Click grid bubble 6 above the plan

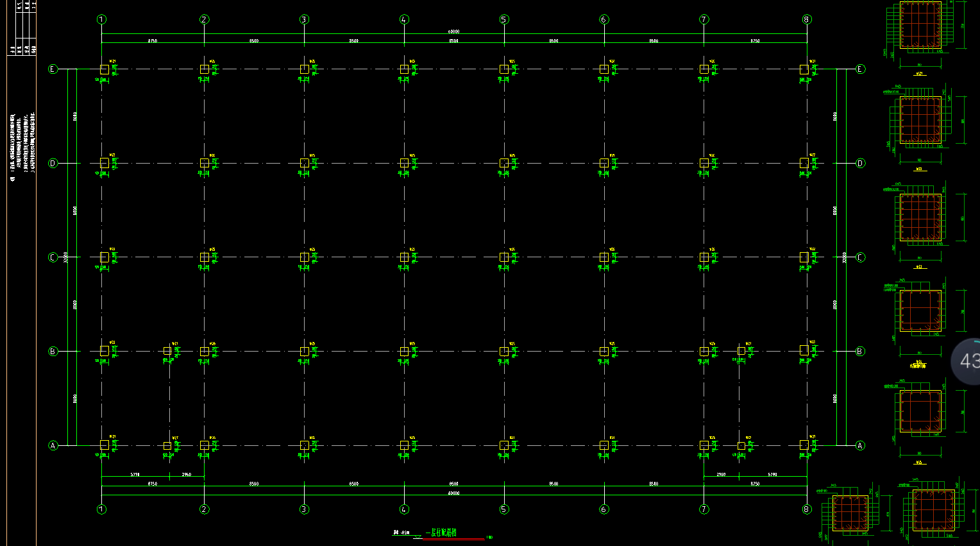[604, 19]
